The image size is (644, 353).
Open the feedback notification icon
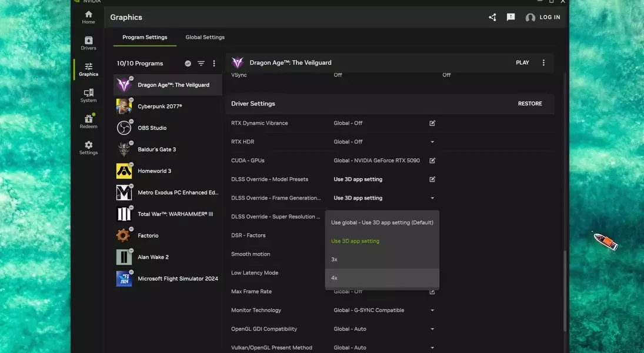[x=510, y=18]
